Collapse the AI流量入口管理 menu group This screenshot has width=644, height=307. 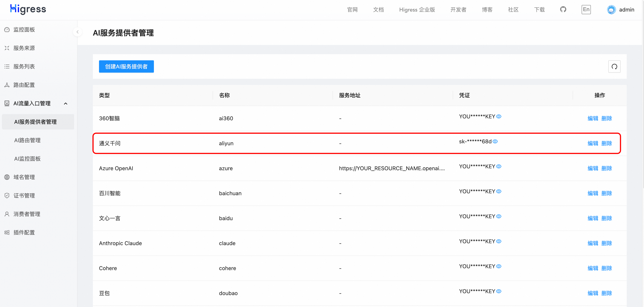[65, 103]
